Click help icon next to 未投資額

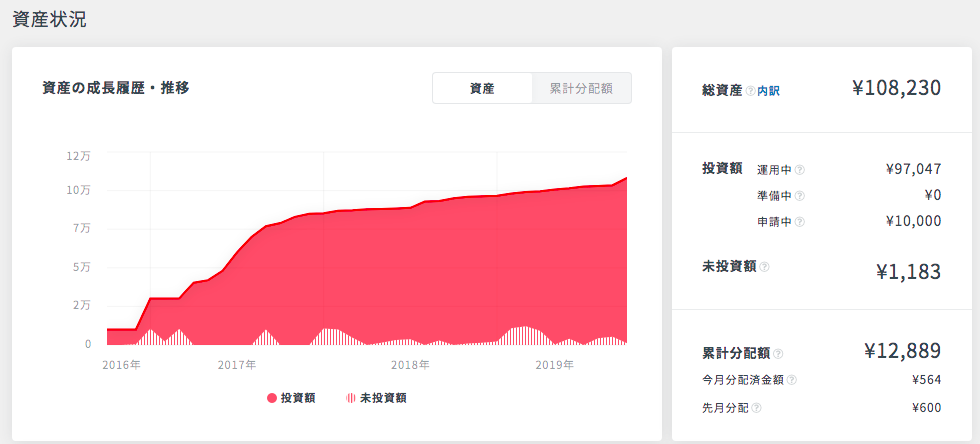(764, 266)
